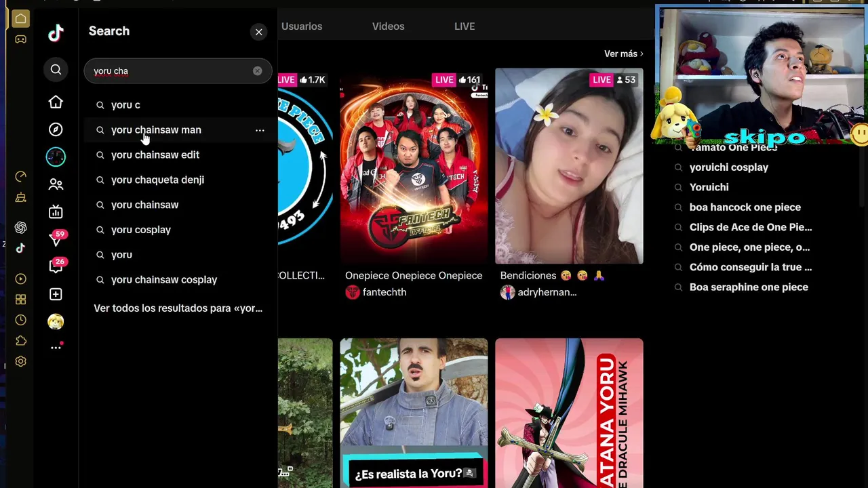The height and width of the screenshot is (488, 868).
Task: Open ChatGPT icon in browser sidebar
Action: pyautogui.click(x=20, y=228)
